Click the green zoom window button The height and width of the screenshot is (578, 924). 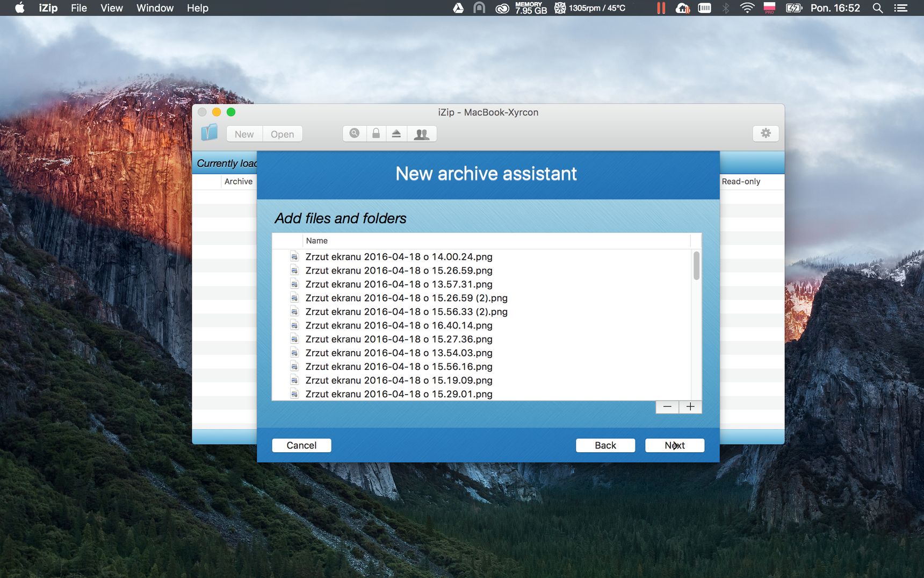coord(231,112)
